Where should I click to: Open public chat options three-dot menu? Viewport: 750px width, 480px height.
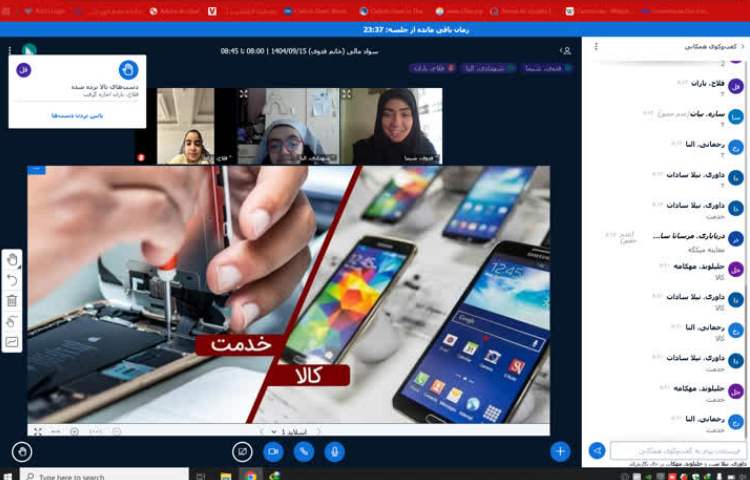pyautogui.click(x=597, y=46)
